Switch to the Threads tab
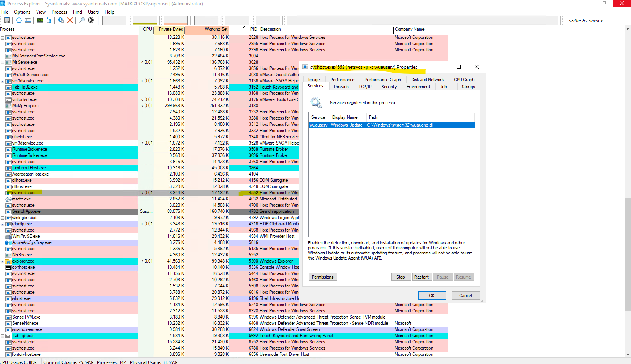Viewport: 631px width, 364px height. [x=341, y=87]
